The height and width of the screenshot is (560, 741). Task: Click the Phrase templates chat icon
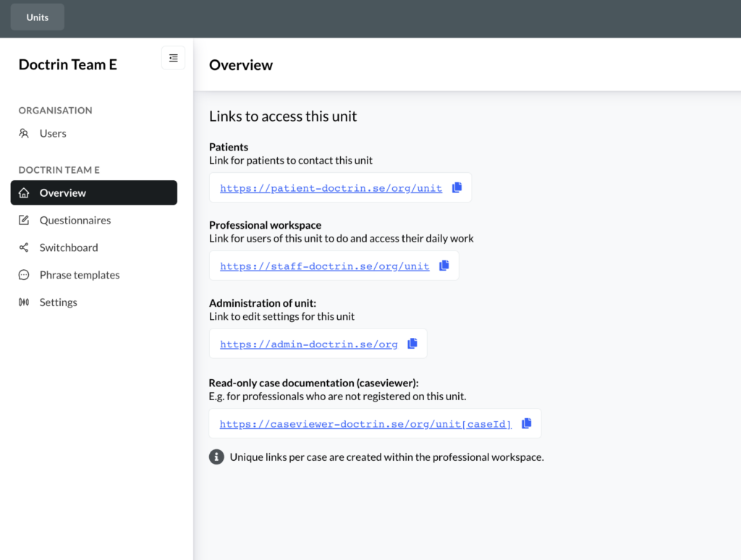tap(24, 275)
